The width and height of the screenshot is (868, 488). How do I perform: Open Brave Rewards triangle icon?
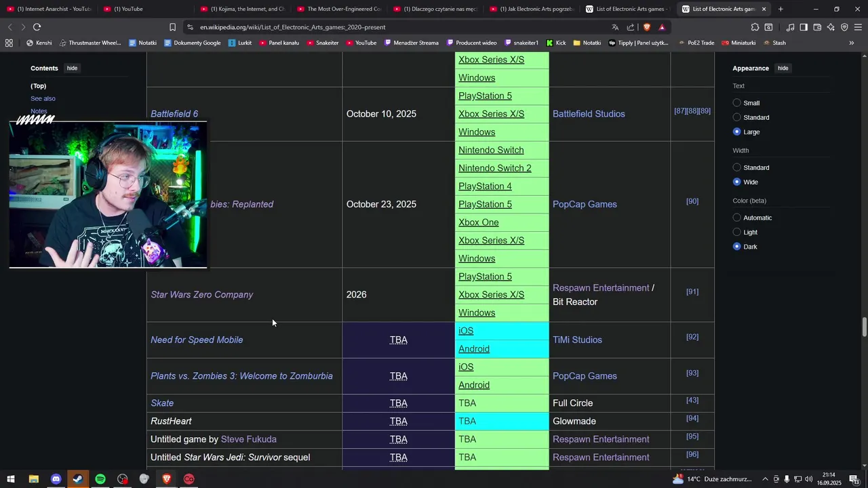(662, 27)
